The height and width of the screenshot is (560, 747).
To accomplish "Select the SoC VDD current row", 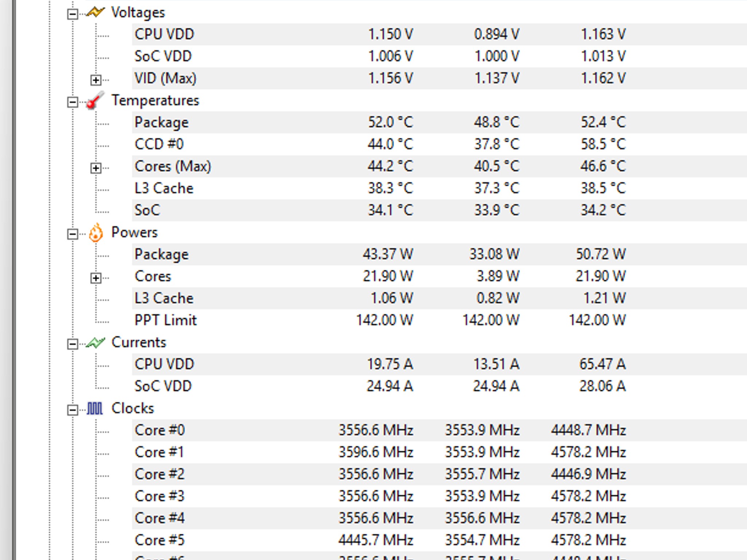I will pyautogui.click(x=439, y=386).
